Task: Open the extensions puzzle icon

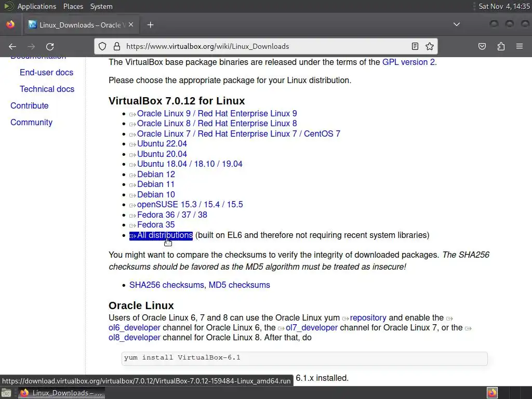Action: (501, 46)
